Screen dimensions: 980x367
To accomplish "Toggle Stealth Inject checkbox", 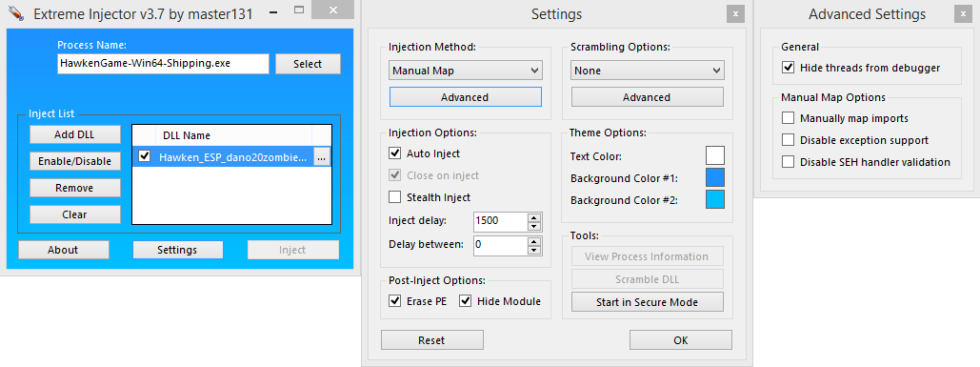I will pyautogui.click(x=395, y=197).
